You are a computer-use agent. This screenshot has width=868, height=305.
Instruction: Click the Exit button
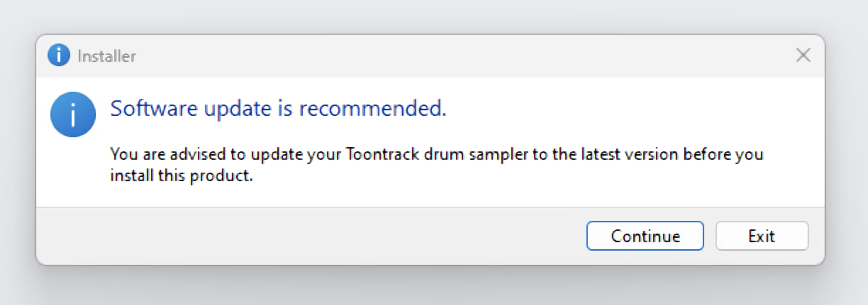click(x=762, y=236)
